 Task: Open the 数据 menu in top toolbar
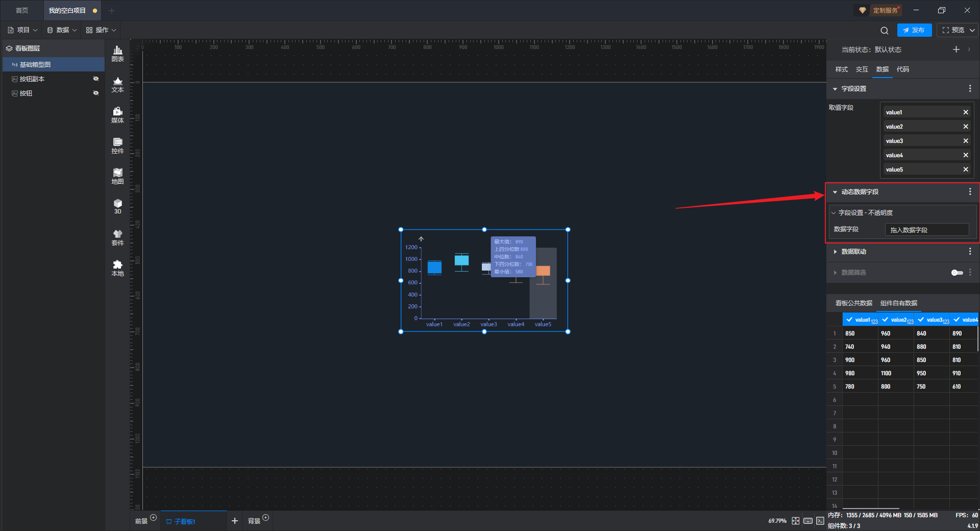click(62, 30)
